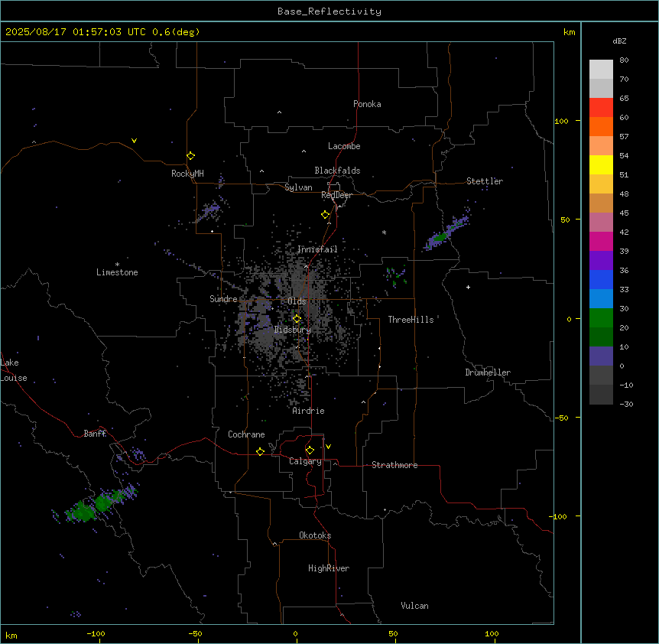Select the Drumheller label

click(488, 372)
